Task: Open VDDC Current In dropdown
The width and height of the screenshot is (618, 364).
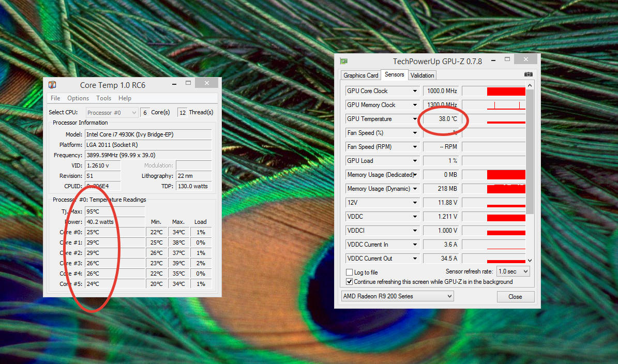Action: click(x=415, y=245)
